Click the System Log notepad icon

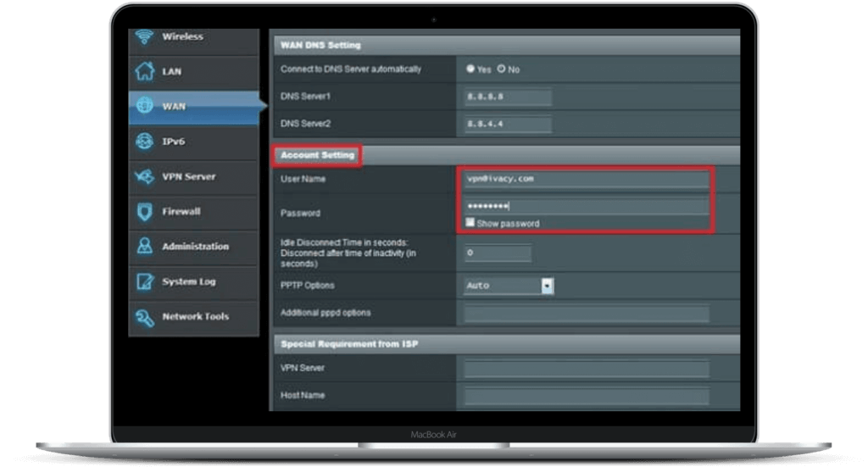(x=145, y=281)
